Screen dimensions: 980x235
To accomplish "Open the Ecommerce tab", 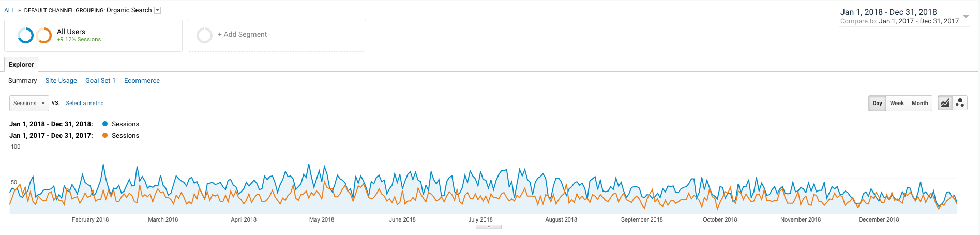I will [x=142, y=81].
